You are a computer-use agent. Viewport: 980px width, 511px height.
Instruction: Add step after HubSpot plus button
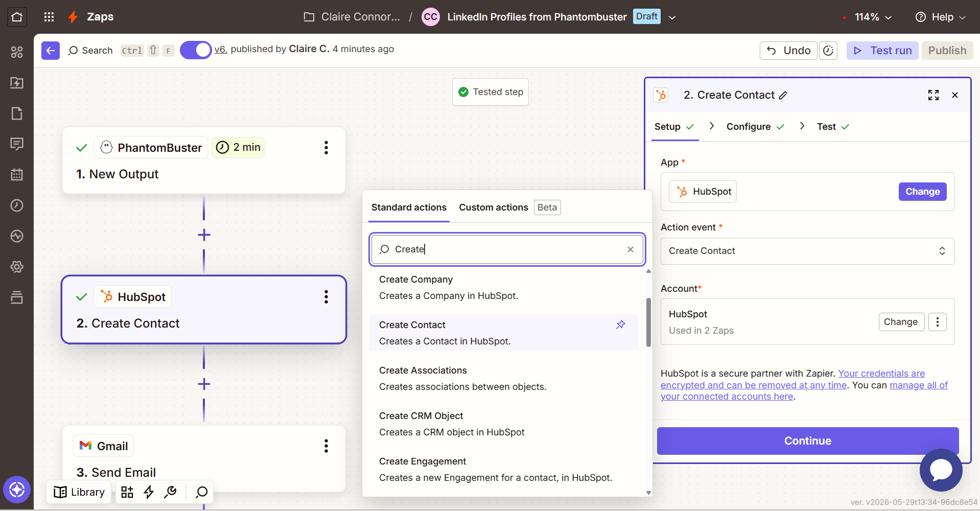point(204,384)
